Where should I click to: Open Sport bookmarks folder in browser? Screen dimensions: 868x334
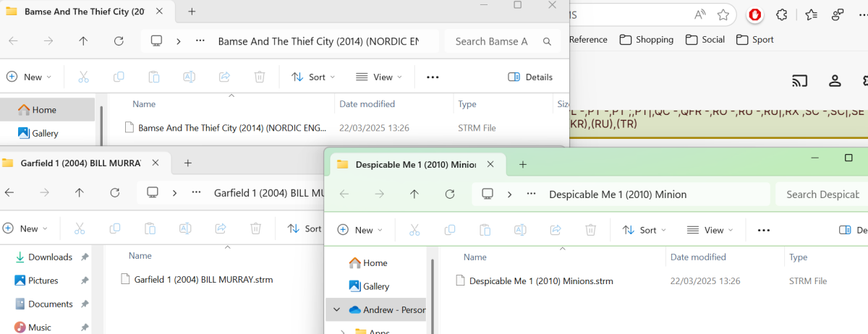[x=755, y=40]
